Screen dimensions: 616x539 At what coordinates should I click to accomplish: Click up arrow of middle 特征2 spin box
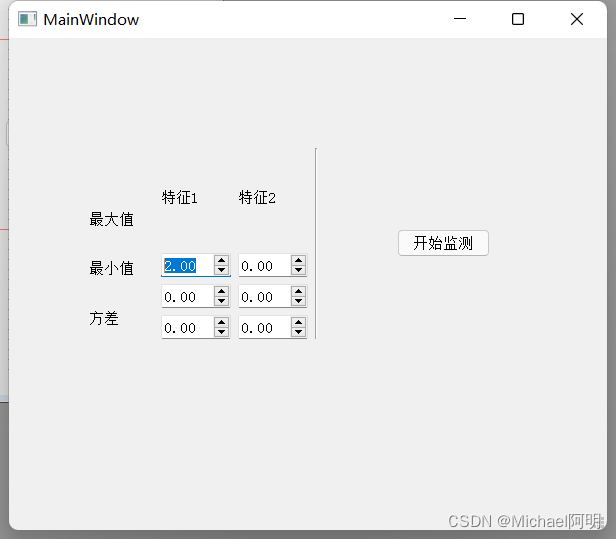298,292
